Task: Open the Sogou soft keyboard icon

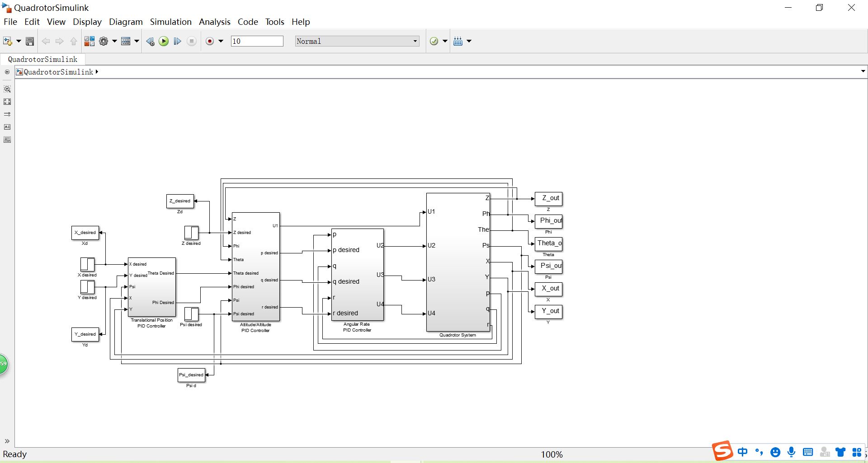Action: click(808, 452)
